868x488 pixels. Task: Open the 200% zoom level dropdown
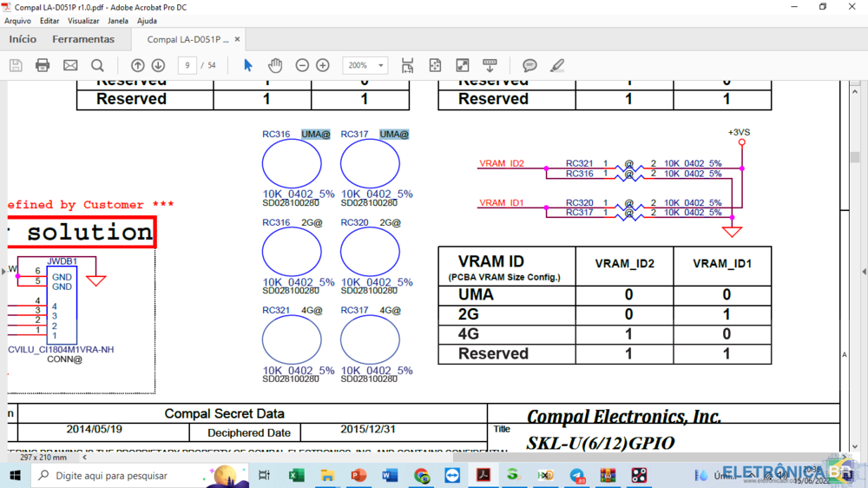tap(380, 65)
